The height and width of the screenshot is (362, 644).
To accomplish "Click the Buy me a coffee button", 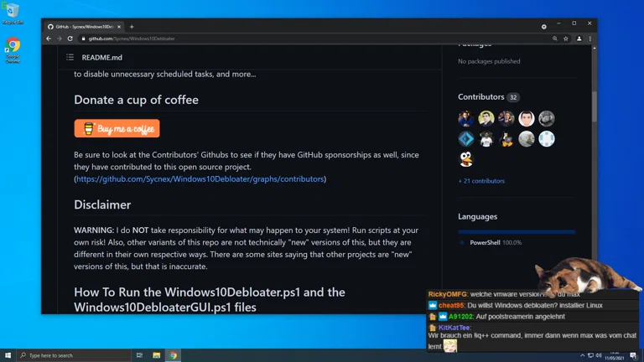I will 117,128.
